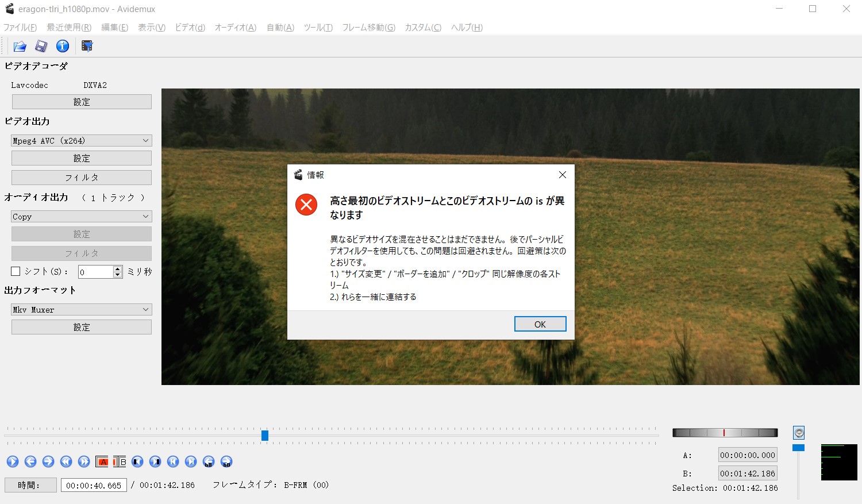This screenshot has height=504, width=862.
Task: Click the DXVA2 decoder label
Action: tap(95, 85)
